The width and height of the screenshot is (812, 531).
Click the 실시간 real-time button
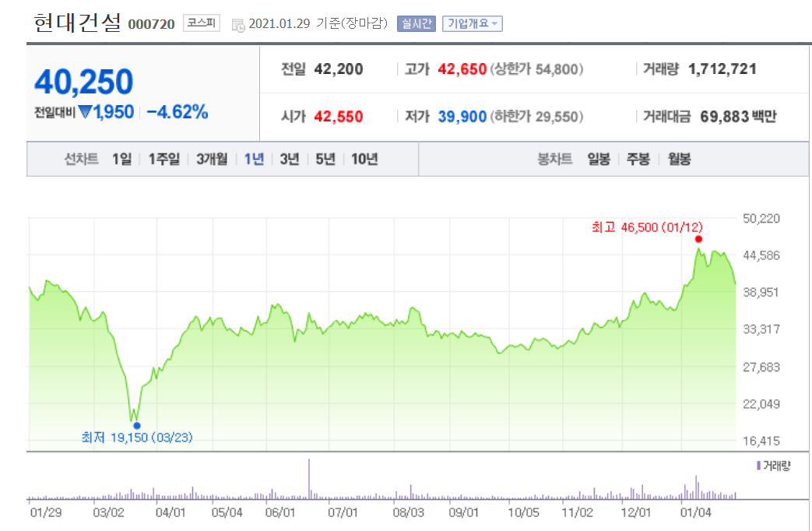click(x=417, y=24)
